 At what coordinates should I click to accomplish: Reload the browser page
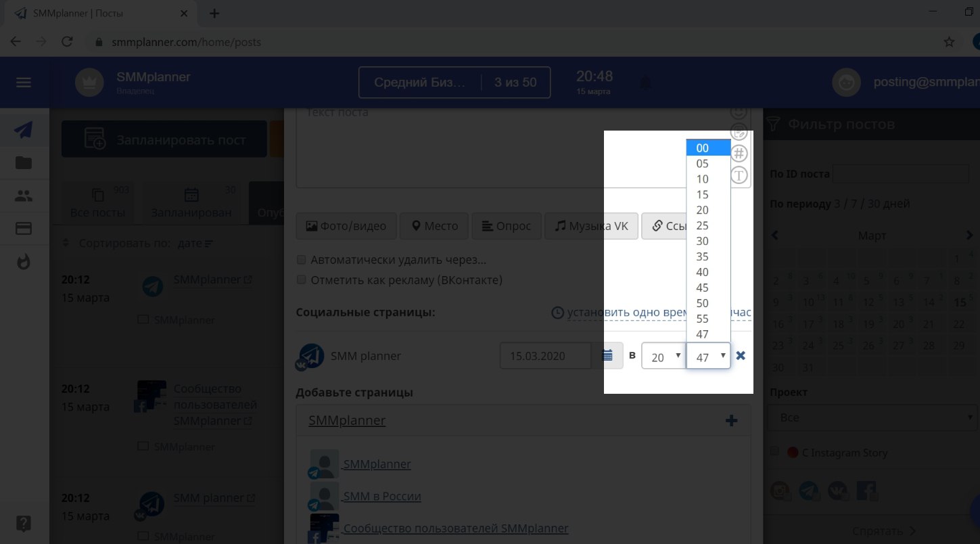(x=67, y=42)
